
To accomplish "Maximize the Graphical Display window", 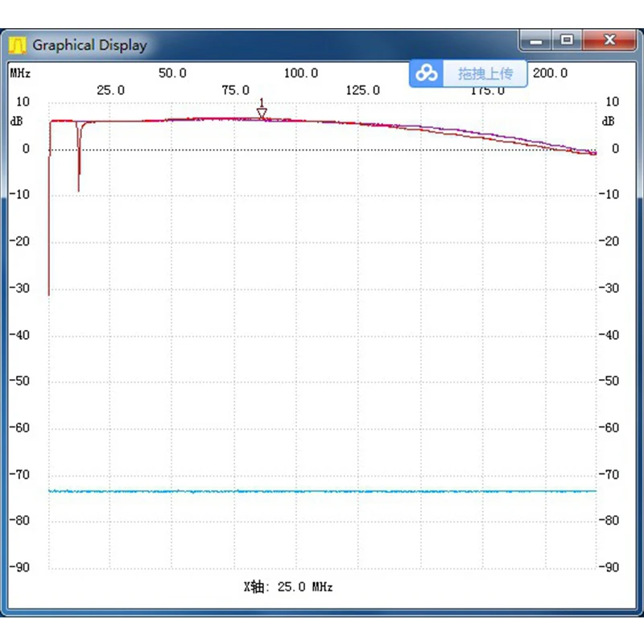I will tap(567, 40).
